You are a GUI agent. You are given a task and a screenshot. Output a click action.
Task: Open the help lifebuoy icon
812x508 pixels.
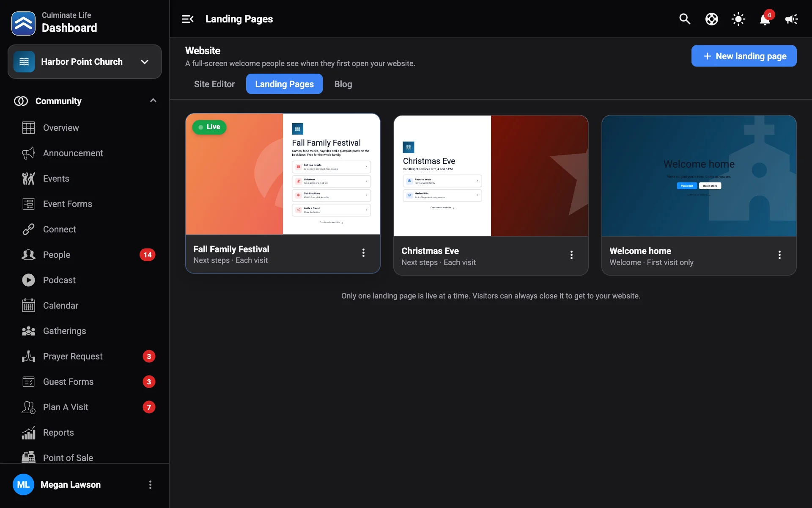coord(712,19)
